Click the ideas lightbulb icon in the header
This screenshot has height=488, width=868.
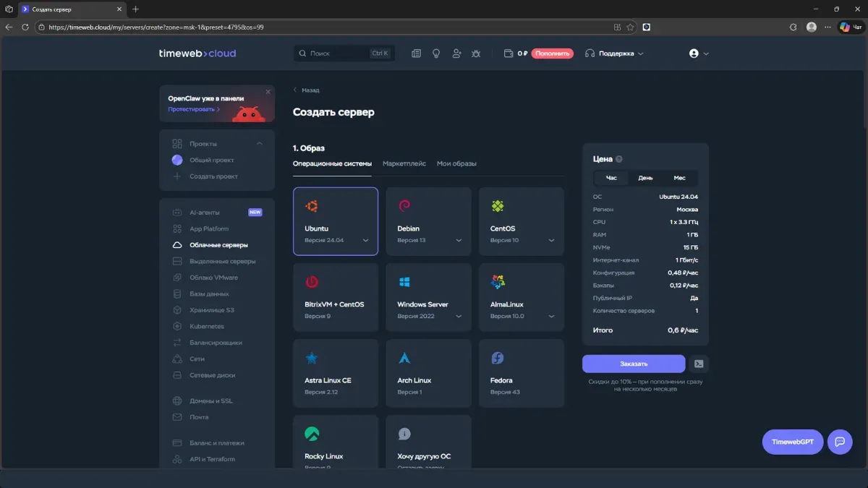coord(436,53)
